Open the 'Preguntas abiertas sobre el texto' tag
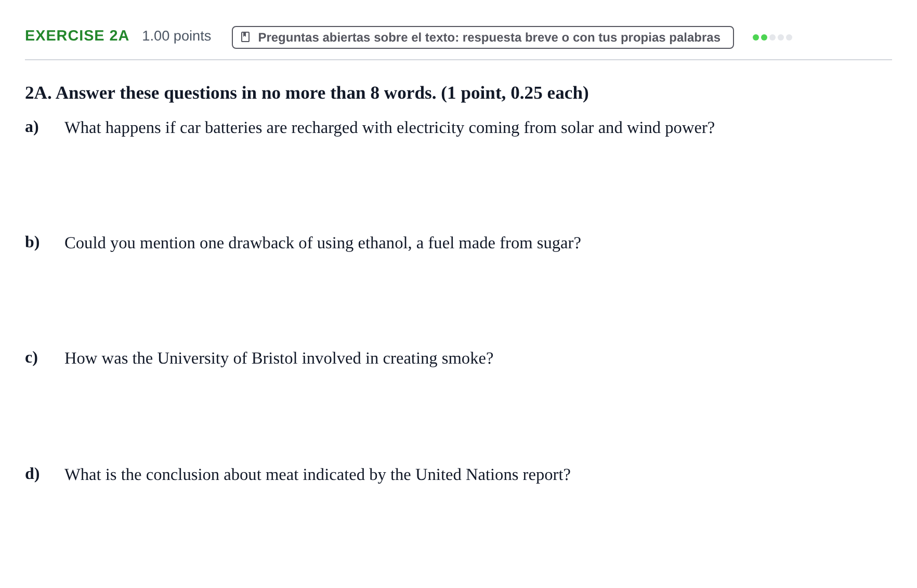 483,37
